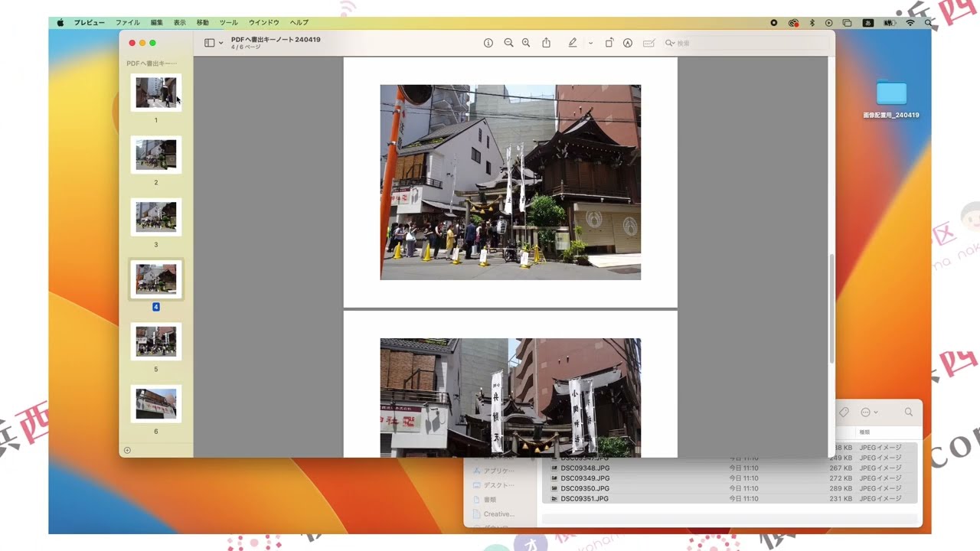The width and height of the screenshot is (980, 551).
Task: Click the Creative Cloud menu bar icon
Action: (x=793, y=23)
